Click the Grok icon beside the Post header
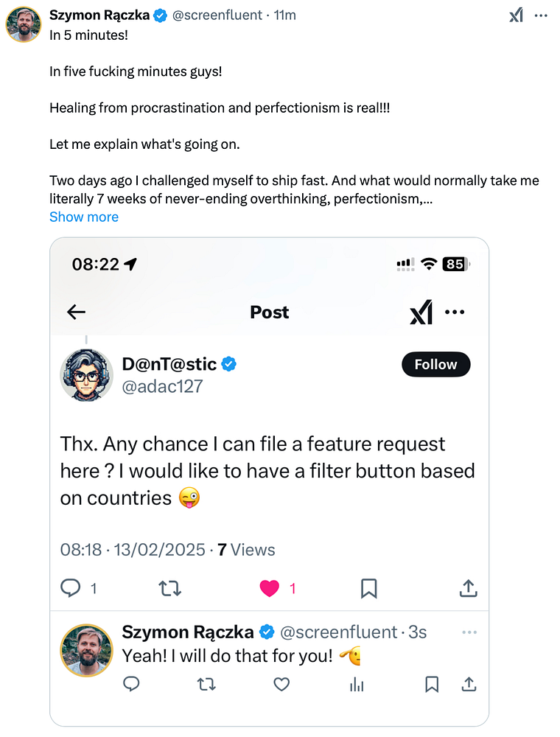Screen dimensions: 560x737 [421, 312]
